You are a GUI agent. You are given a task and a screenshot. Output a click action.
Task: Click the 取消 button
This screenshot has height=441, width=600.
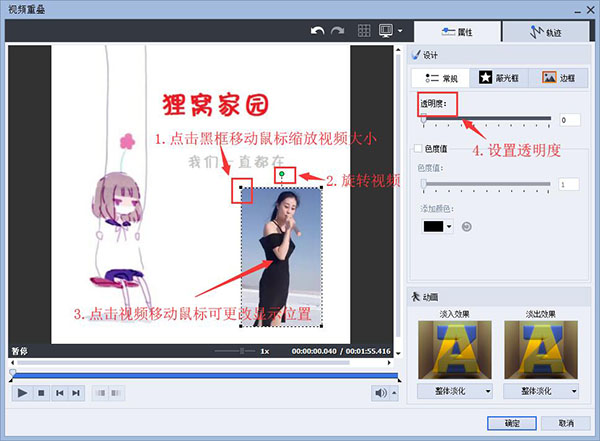point(566,423)
